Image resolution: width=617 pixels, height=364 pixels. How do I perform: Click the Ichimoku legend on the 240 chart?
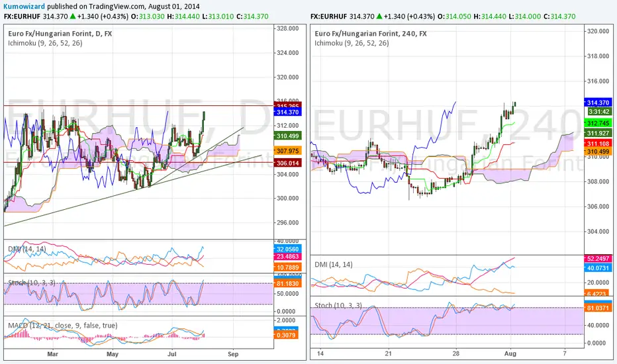pyautogui.click(x=352, y=43)
